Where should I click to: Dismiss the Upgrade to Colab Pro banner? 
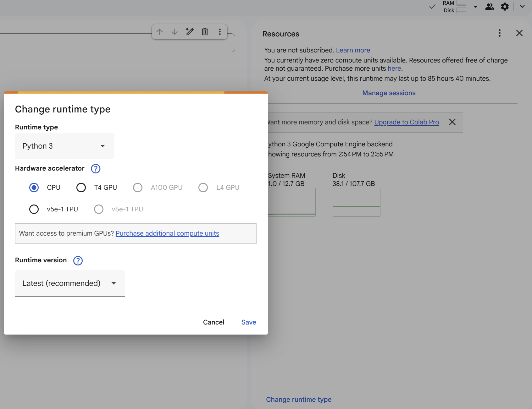point(452,122)
